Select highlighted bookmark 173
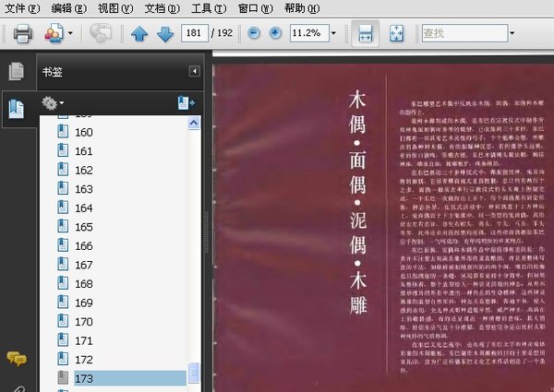This screenshot has width=554, height=392. pos(130,378)
